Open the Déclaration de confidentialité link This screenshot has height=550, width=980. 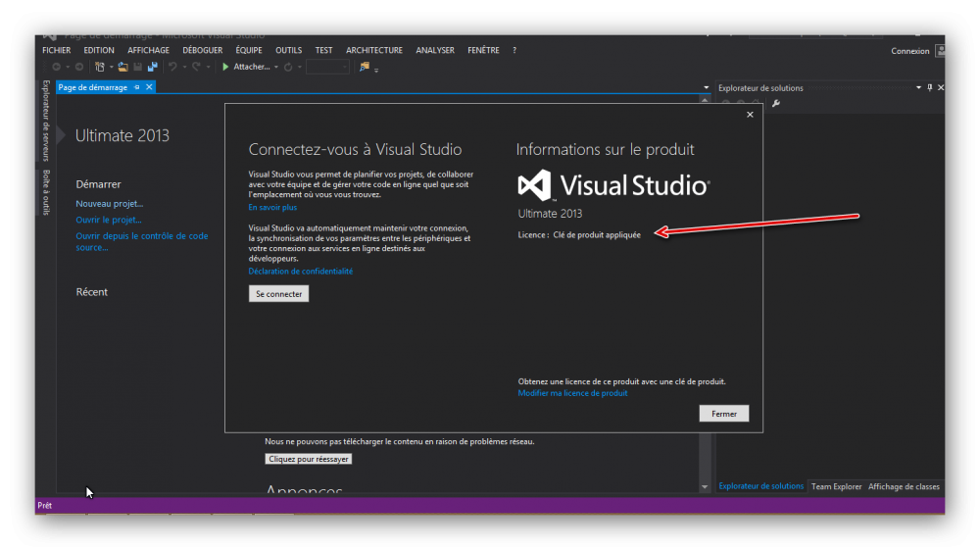coord(301,271)
